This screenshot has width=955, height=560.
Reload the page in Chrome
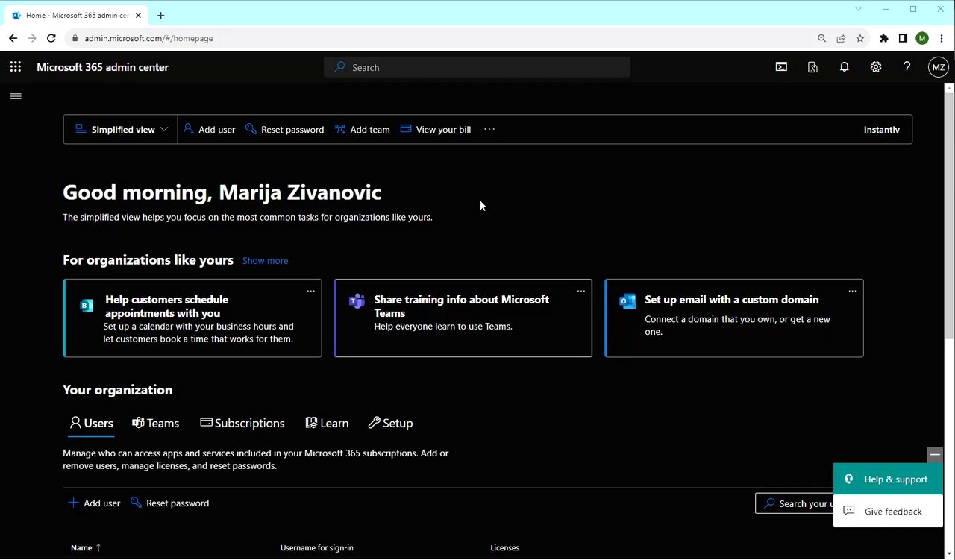(51, 38)
